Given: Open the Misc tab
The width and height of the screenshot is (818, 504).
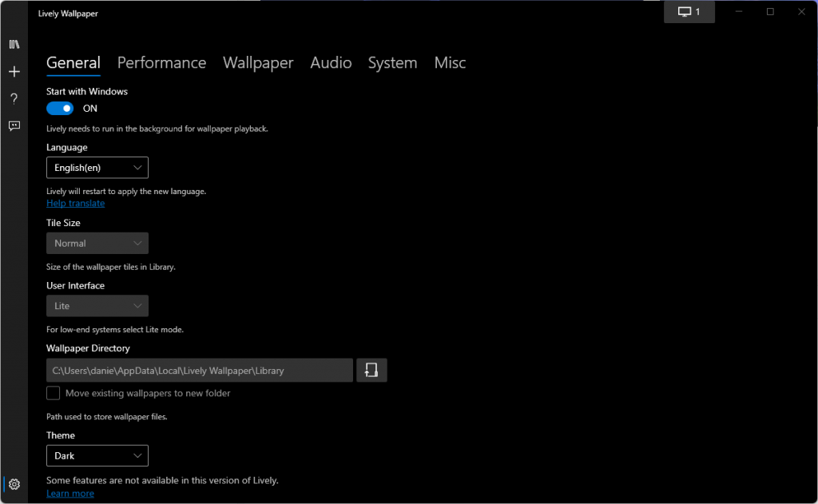Looking at the screenshot, I should click(450, 62).
